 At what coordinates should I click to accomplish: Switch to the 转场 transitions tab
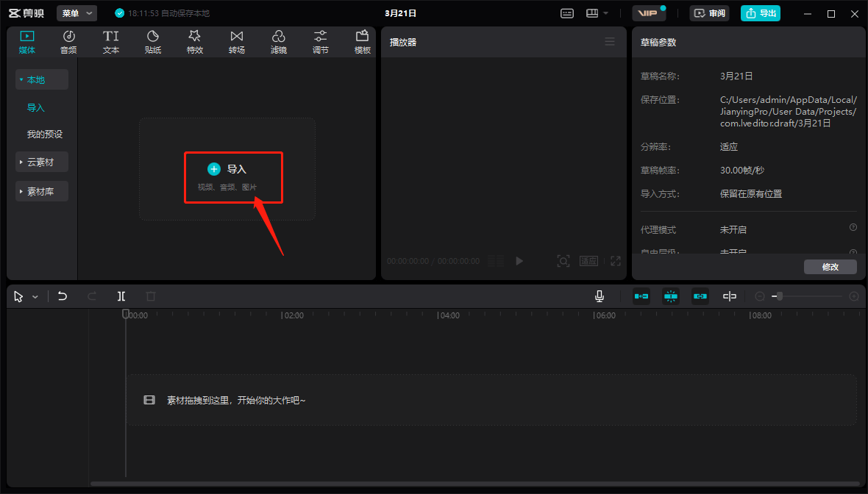pyautogui.click(x=236, y=42)
